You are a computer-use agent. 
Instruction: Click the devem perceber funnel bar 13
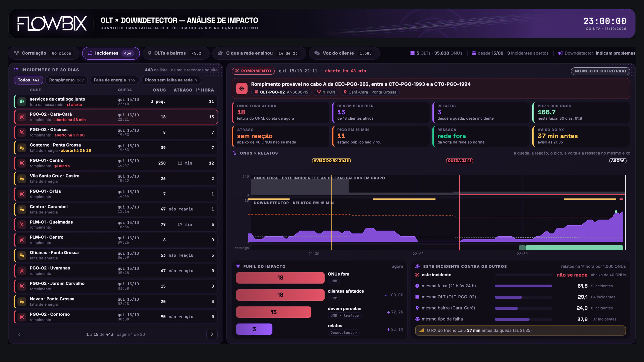pyautogui.click(x=273, y=312)
